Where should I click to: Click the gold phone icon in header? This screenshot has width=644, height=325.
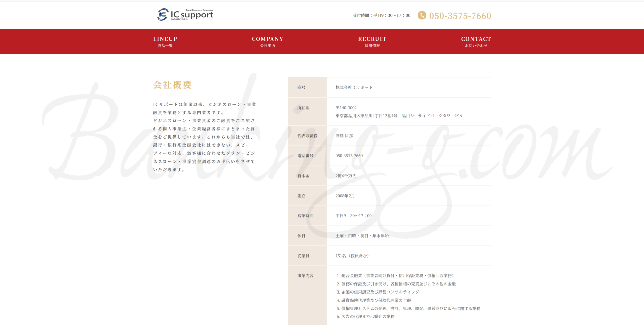click(422, 15)
